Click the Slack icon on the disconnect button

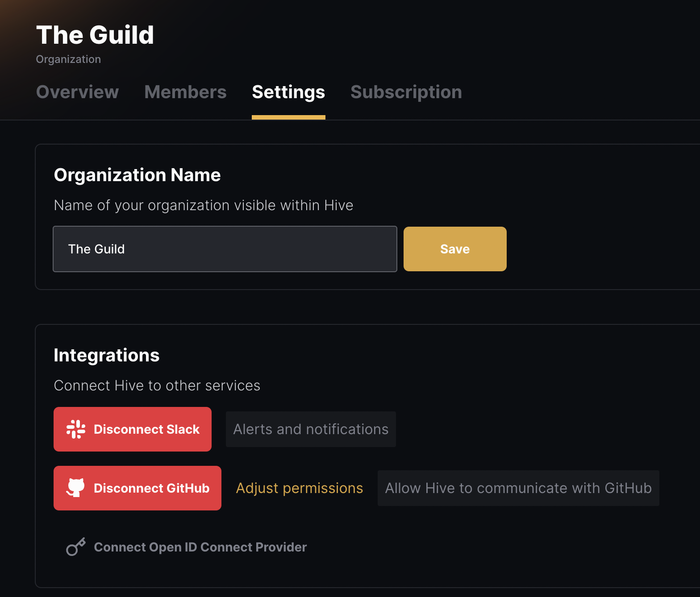point(76,429)
